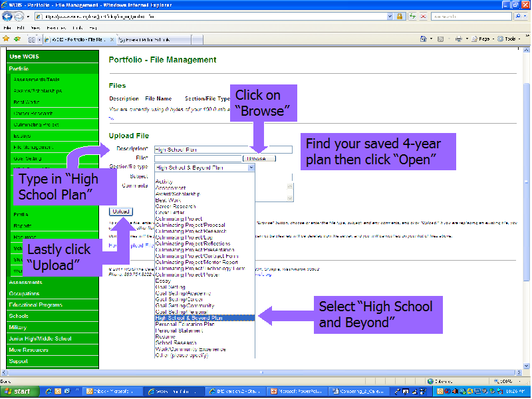Click the Home icon in command bar
532x399 pixels.
[423, 39]
